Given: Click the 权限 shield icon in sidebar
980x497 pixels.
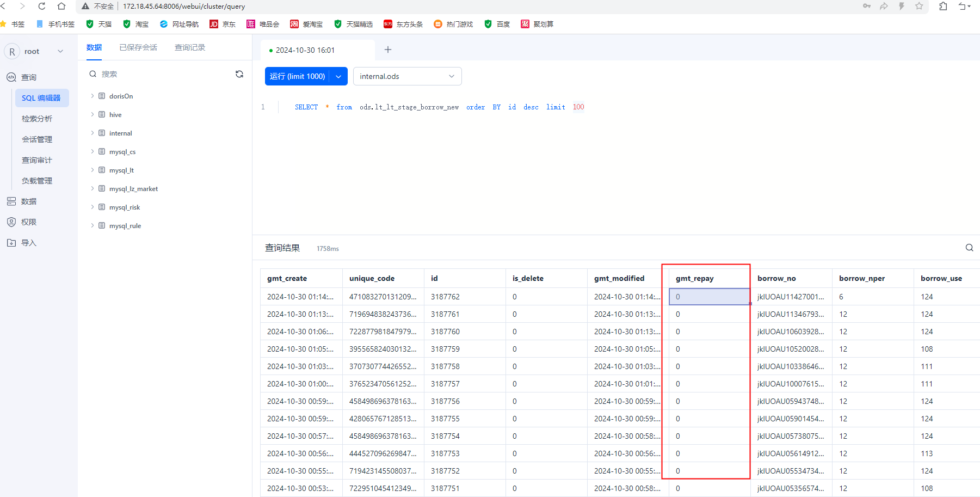Looking at the screenshot, I should pyautogui.click(x=11, y=222).
